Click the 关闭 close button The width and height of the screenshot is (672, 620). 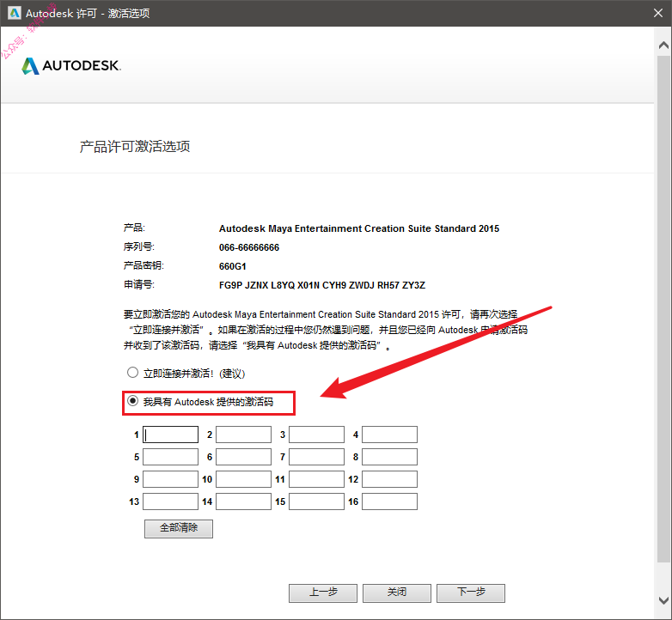point(397,593)
